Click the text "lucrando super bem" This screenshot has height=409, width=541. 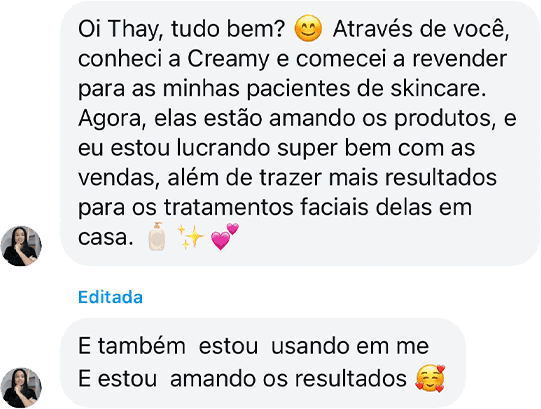tap(284, 148)
